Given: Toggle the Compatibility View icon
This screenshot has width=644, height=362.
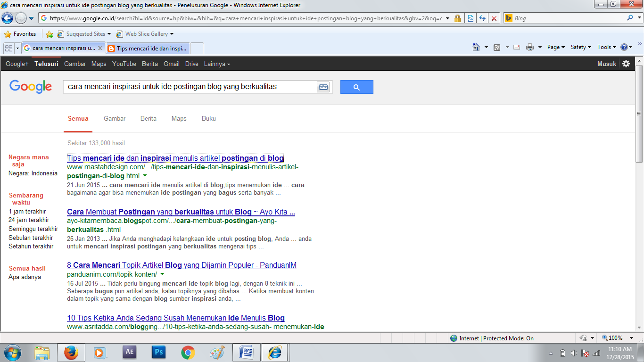Looking at the screenshot, I should coord(471,18).
